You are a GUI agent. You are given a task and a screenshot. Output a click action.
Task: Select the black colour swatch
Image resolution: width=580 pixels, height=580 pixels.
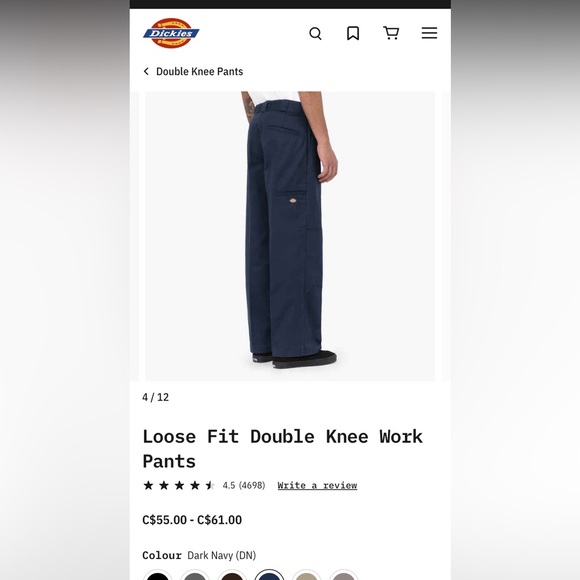click(158, 575)
